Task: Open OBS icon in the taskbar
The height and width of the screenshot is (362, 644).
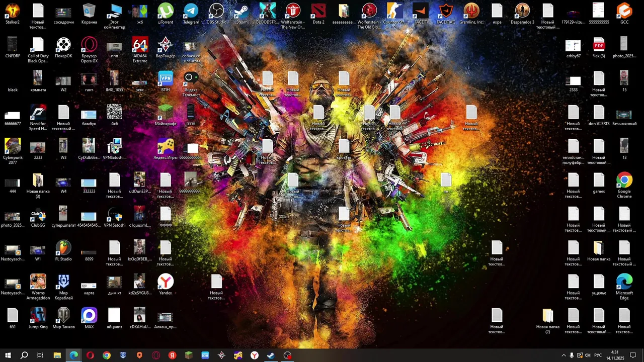Action: pos(287,355)
